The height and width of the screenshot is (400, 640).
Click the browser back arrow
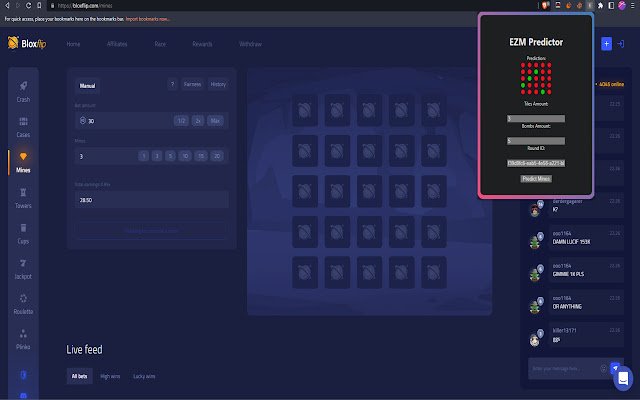pos(7,5)
